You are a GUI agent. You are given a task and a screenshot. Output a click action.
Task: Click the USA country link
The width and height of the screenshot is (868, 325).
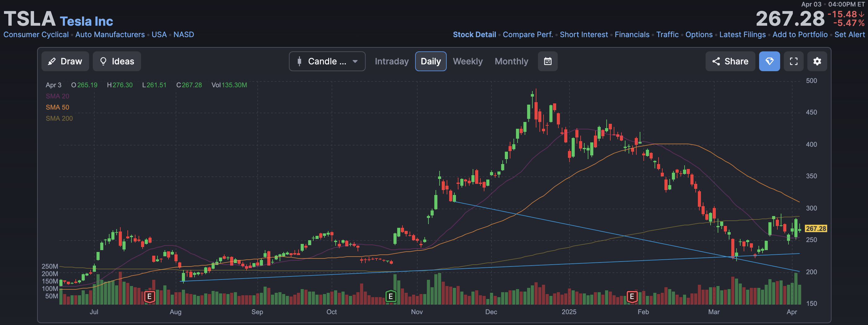[159, 34]
